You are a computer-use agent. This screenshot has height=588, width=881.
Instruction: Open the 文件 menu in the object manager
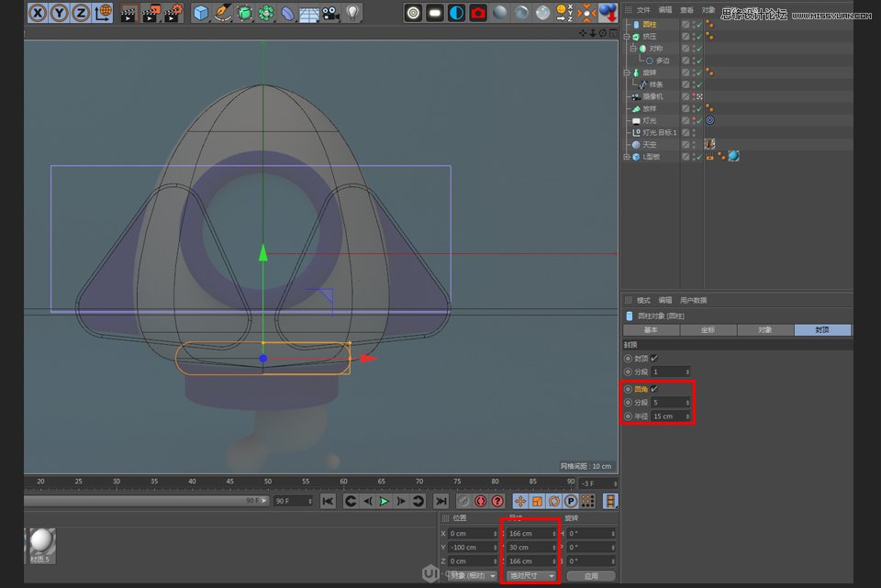point(643,9)
